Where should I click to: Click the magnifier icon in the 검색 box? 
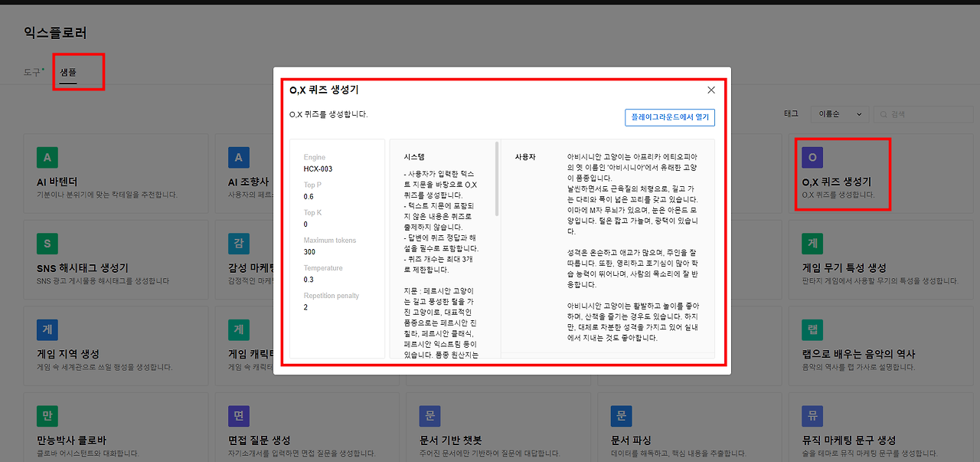(x=884, y=114)
